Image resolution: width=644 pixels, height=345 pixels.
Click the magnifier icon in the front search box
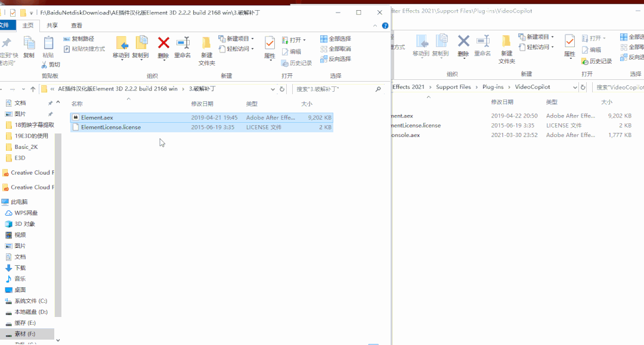(378, 89)
